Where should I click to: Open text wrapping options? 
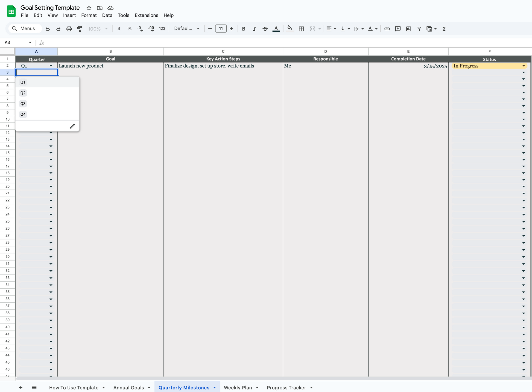(x=359, y=29)
